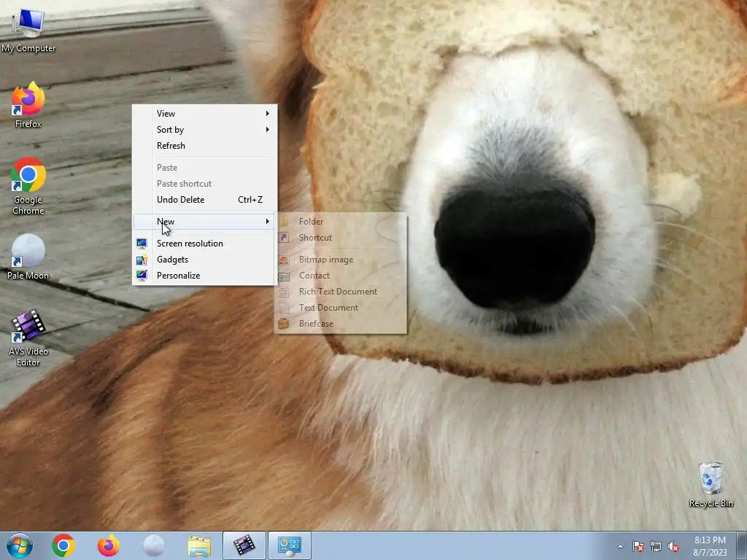Viewport: 747px width, 560px height.
Task: Select the Recycle Bin icon
Action: tap(711, 484)
